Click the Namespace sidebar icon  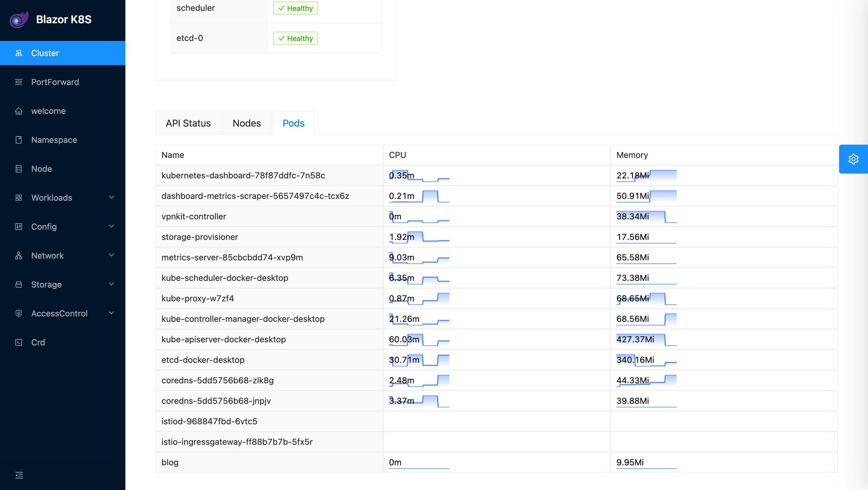(x=19, y=140)
